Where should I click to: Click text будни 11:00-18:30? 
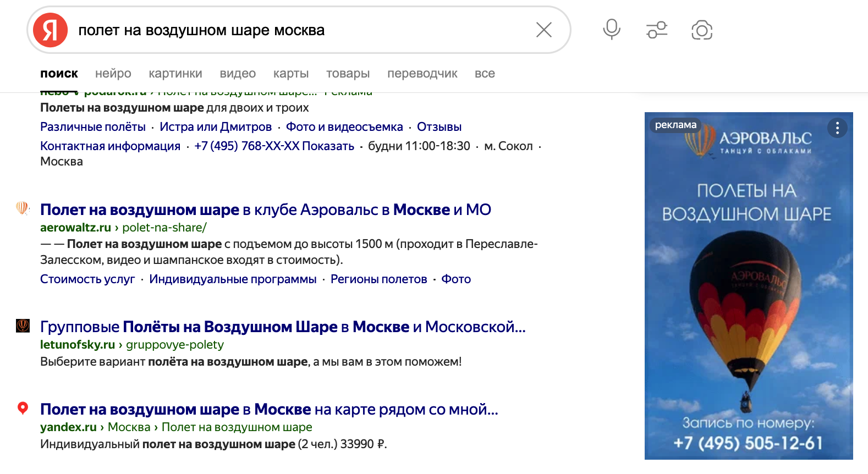click(419, 146)
